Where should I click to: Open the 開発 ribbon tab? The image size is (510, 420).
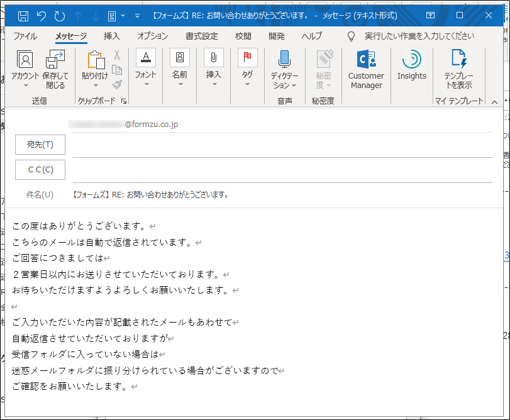click(277, 36)
